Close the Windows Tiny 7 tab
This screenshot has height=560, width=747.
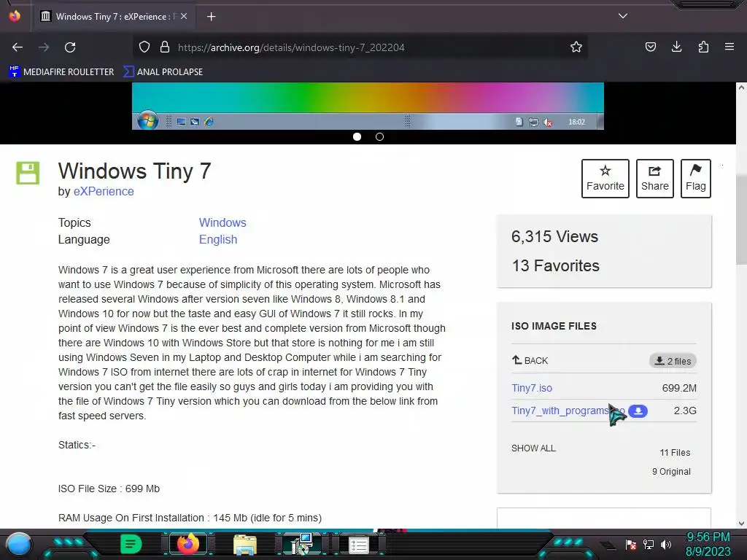(184, 16)
